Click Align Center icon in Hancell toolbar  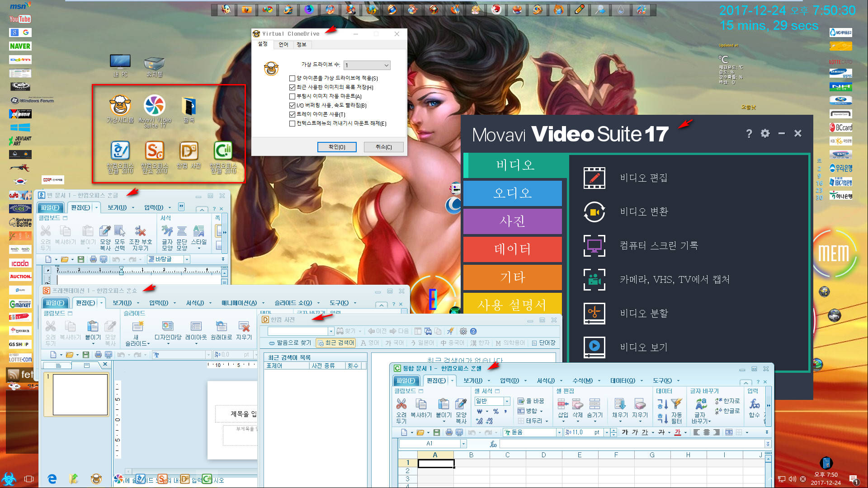pos(707,432)
